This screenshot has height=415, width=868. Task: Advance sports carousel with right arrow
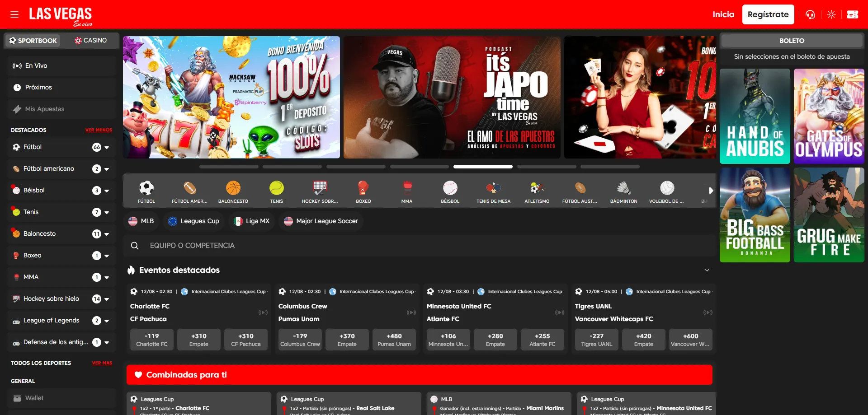pos(711,191)
